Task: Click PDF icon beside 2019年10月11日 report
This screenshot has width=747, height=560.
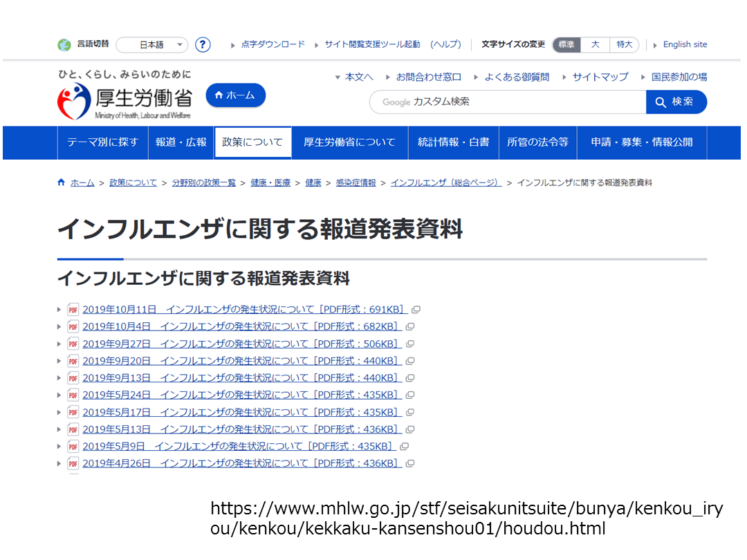Action: pos(73,310)
